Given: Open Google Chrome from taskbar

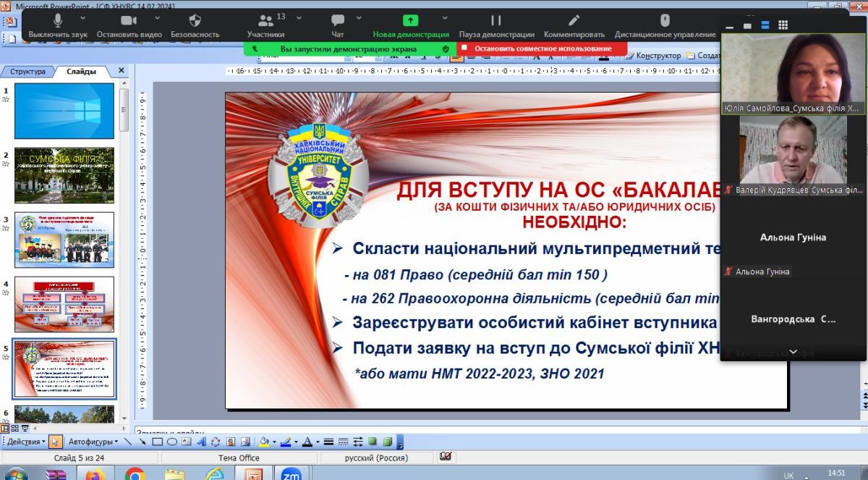Looking at the screenshot, I should tap(135, 473).
